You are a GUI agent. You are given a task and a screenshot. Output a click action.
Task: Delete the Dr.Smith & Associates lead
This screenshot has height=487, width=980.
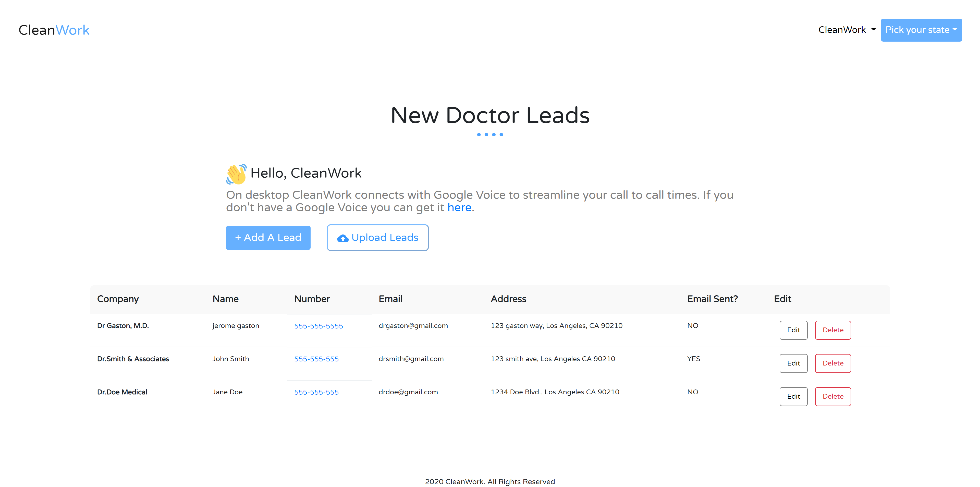pos(832,363)
